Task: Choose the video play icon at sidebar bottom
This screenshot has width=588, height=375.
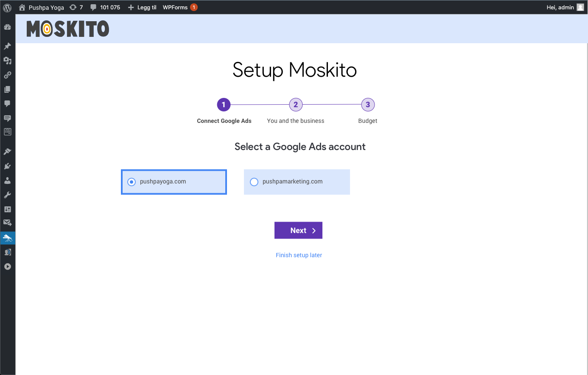Action: point(7,267)
